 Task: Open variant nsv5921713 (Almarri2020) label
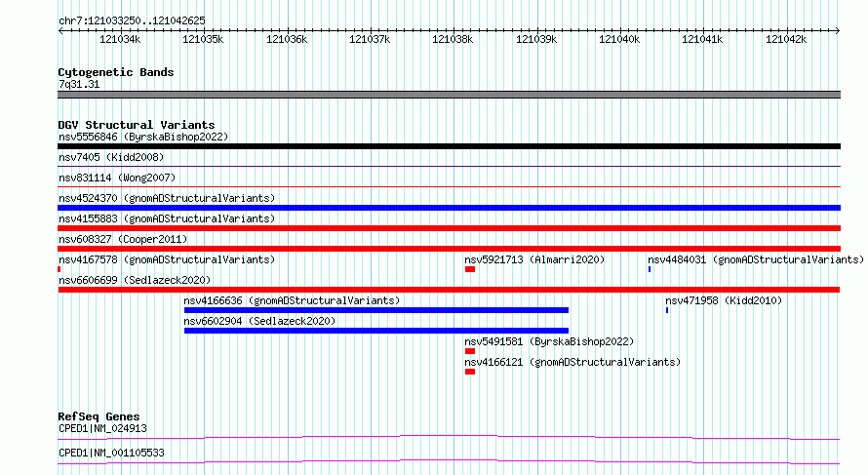coord(534,259)
